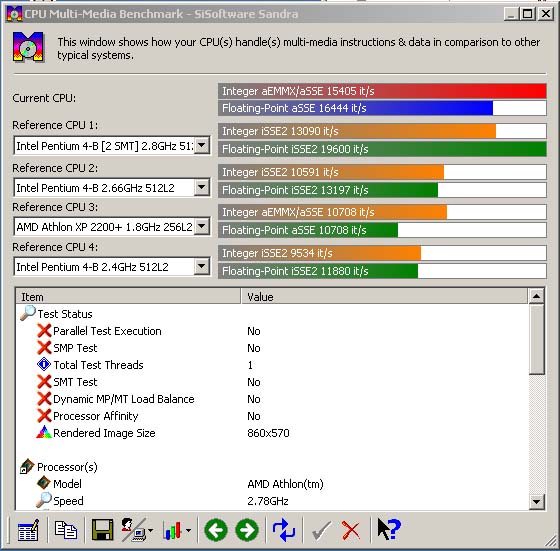The height and width of the screenshot is (551, 560).
Task: Click the Current CPU label
Action: coord(44,98)
